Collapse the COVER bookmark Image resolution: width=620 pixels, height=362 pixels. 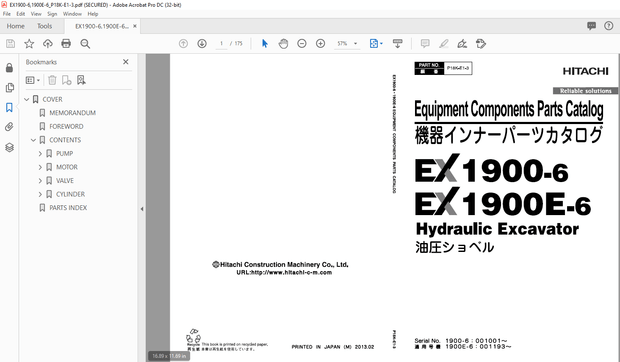[26, 99]
